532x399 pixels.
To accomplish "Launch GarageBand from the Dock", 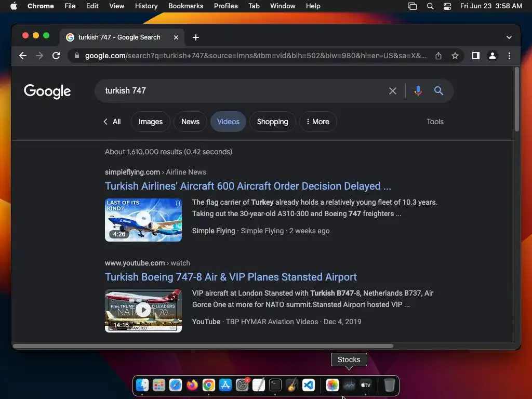I will [292, 385].
